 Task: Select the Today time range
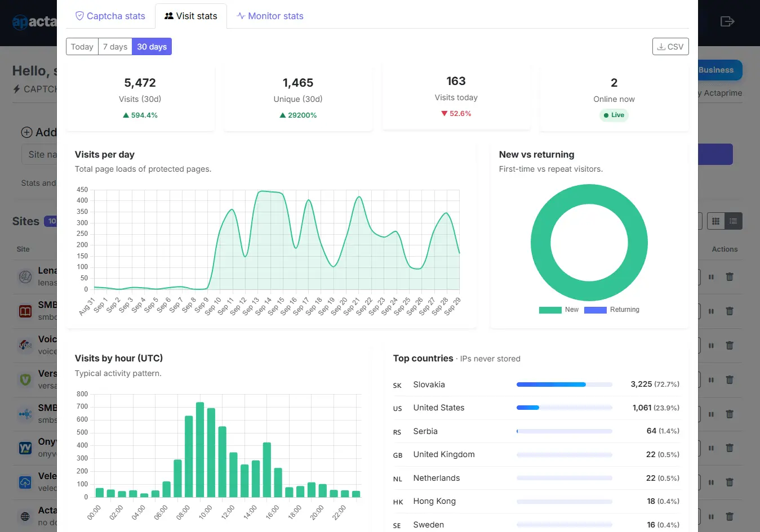(x=82, y=47)
